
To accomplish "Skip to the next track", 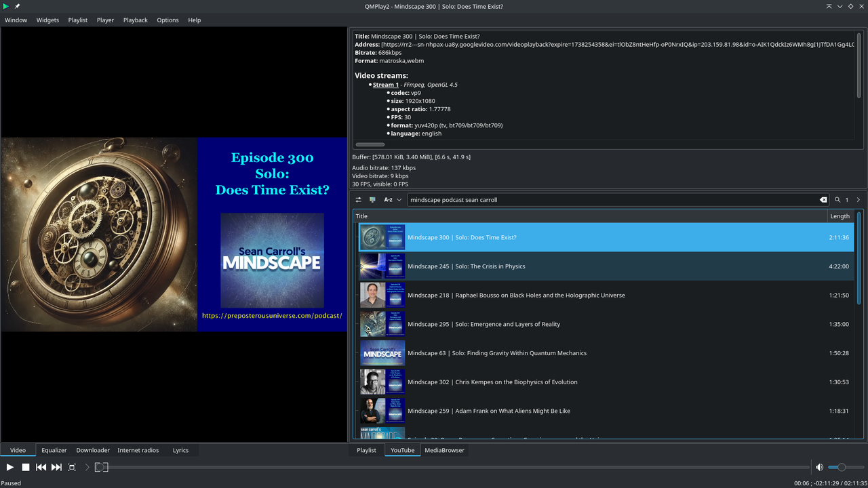I will coord(56,467).
